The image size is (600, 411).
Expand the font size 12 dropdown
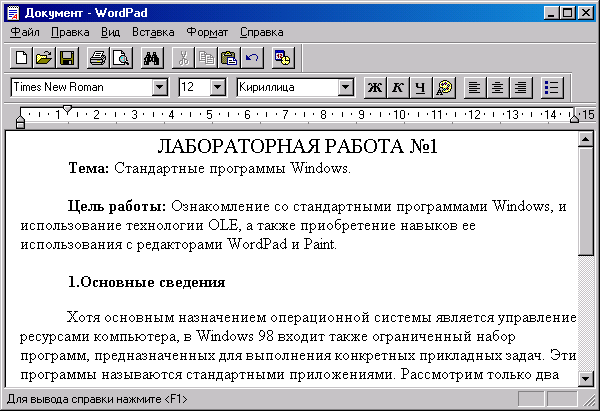(217, 88)
